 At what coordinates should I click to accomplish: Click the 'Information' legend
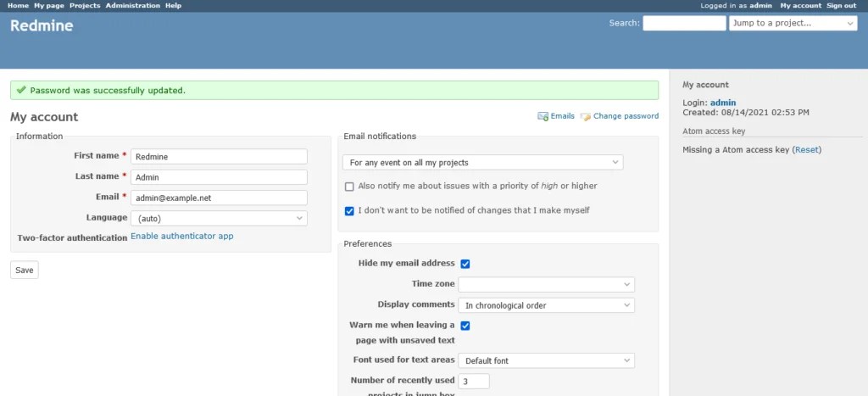point(39,137)
